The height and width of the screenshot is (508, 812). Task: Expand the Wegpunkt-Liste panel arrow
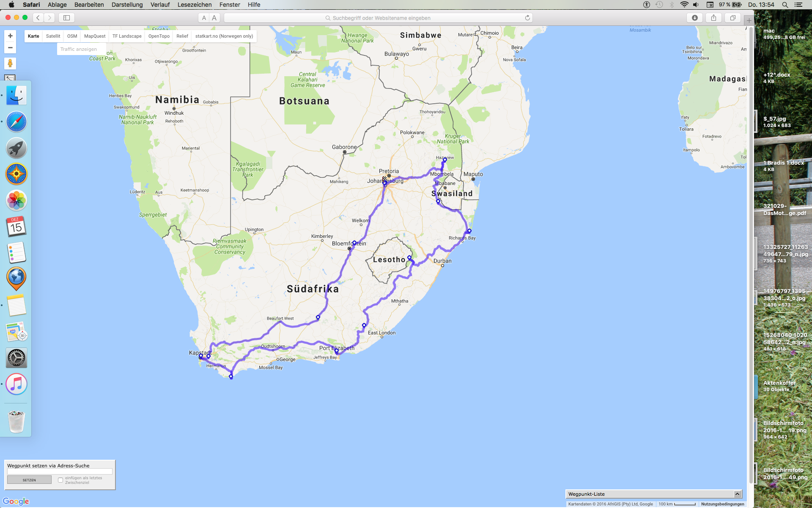(737, 494)
